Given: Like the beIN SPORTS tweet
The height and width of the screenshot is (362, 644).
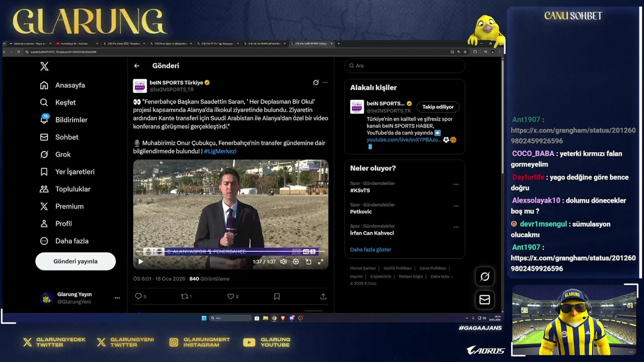Looking at the screenshot, I should pyautogui.click(x=233, y=297).
